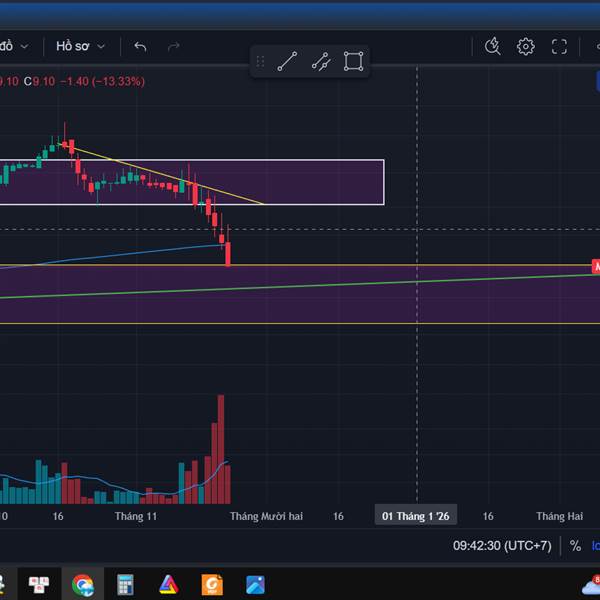Select the blue moving average line
This screenshot has height=600, width=600.
point(115,256)
